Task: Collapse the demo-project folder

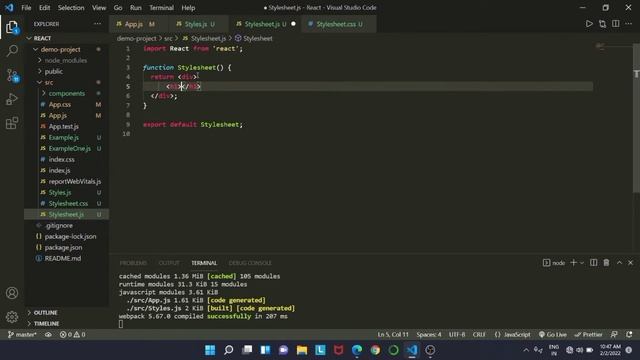Action: [x=67, y=49]
